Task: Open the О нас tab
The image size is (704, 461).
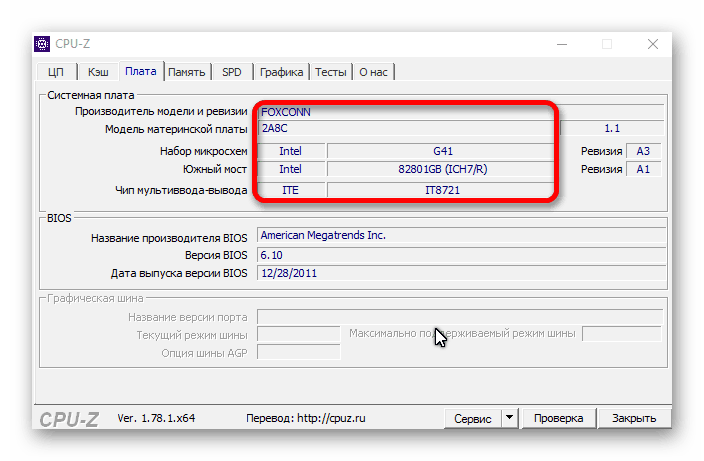Action: (x=373, y=72)
